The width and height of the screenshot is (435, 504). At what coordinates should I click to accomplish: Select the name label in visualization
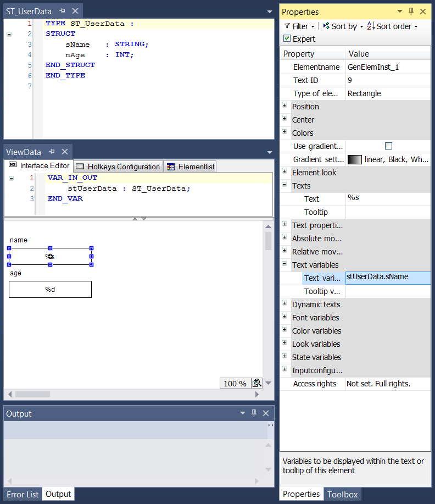click(19, 240)
